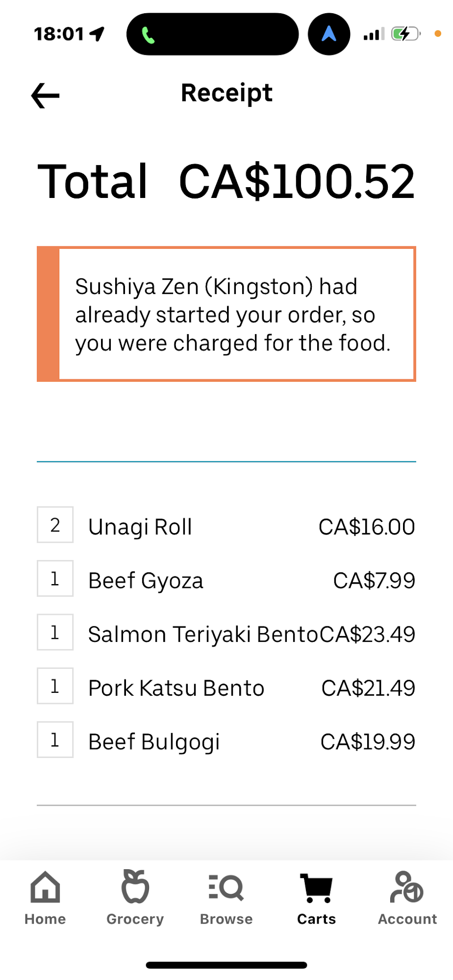Tap the Beef Gyoza quantity box

[55, 579]
